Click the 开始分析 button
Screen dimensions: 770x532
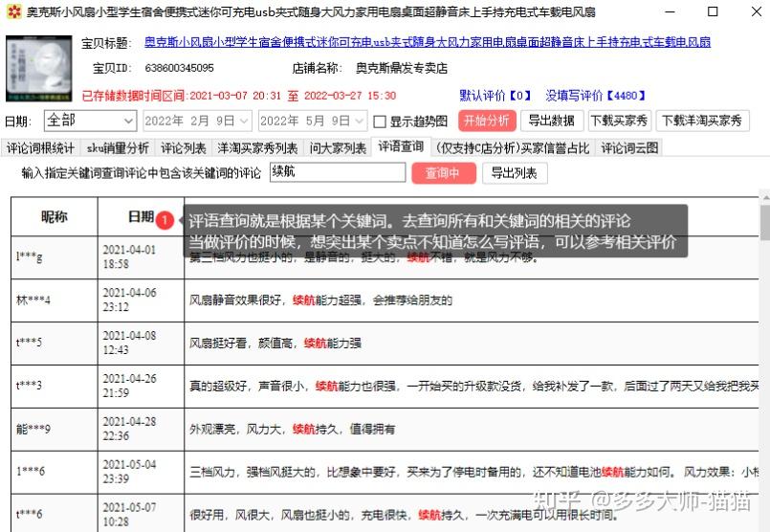486,121
